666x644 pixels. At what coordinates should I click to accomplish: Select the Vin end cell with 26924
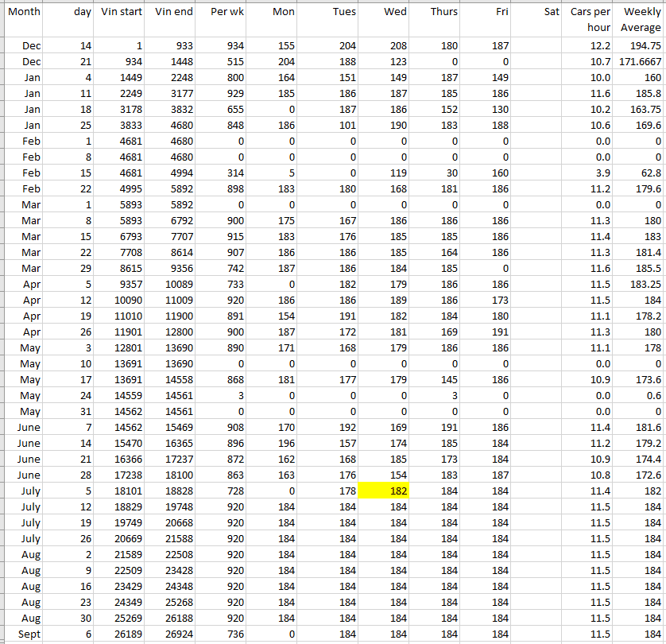(173, 634)
